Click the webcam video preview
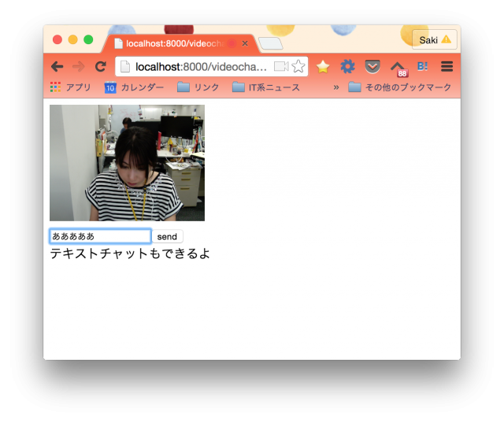The height and width of the screenshot is (422, 504). point(127,163)
